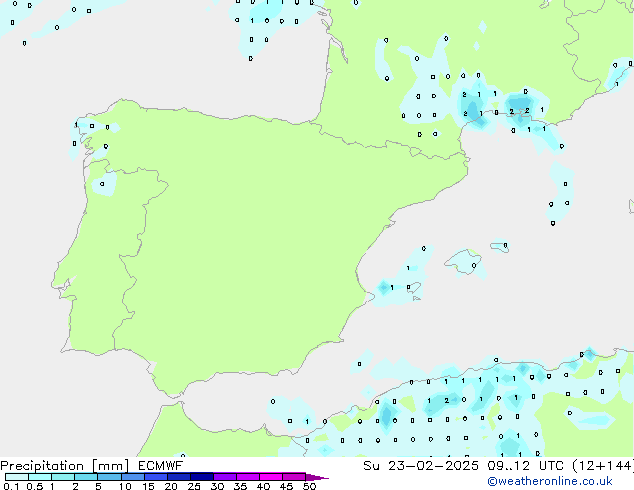Click the '0.1' legend scale label
This screenshot has width=634, height=490.
11,486
